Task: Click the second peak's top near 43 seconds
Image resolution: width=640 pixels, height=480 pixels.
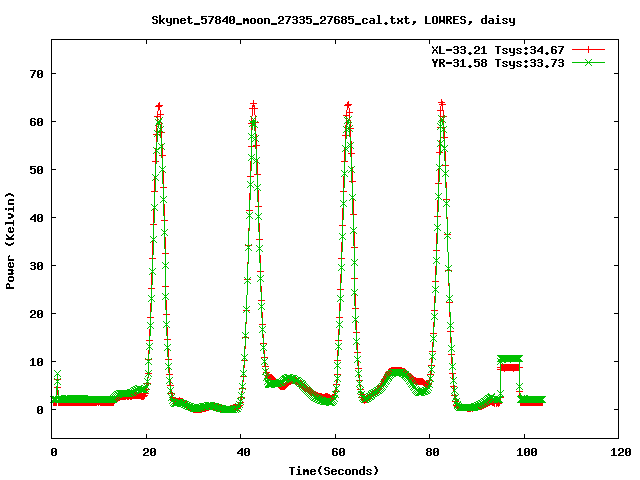Action: click(253, 105)
